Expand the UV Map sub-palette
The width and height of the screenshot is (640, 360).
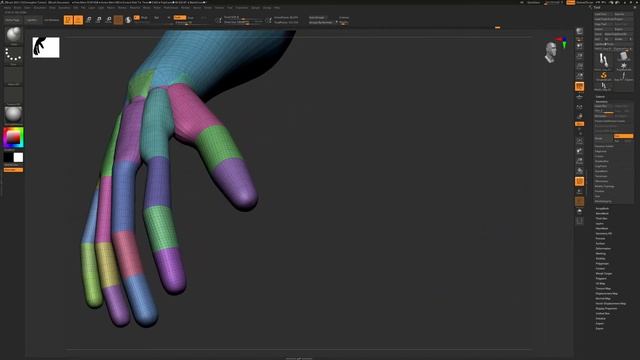point(600,284)
